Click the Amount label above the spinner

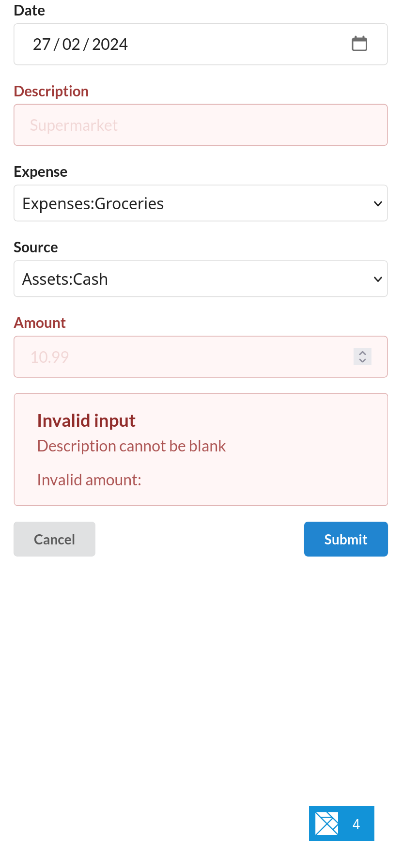coord(40,323)
